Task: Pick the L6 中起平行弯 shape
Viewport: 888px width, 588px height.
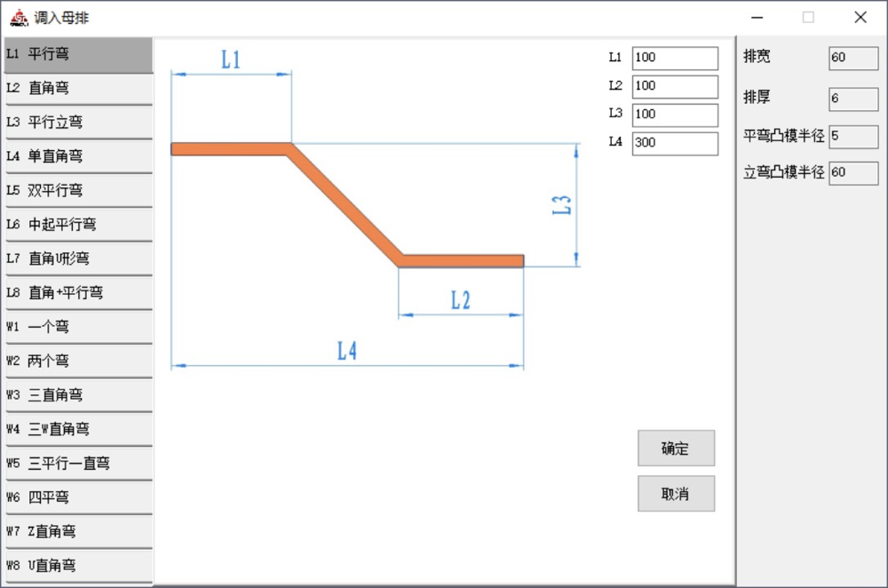Action: pyautogui.click(x=78, y=225)
